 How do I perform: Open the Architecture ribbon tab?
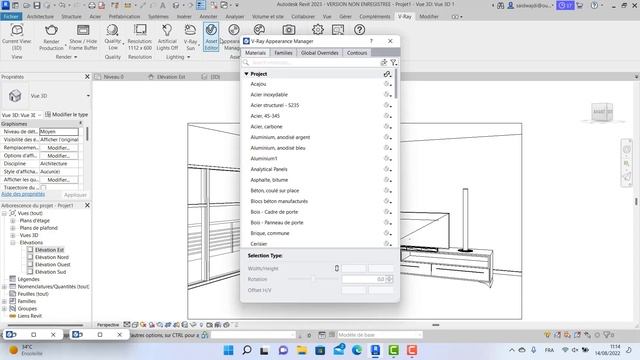(x=40, y=16)
